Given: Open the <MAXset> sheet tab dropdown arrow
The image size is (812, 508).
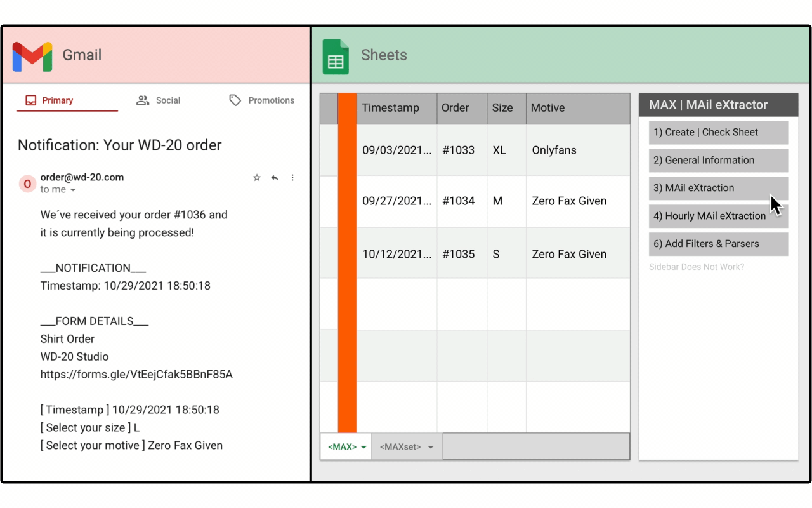Looking at the screenshot, I should click(x=431, y=447).
